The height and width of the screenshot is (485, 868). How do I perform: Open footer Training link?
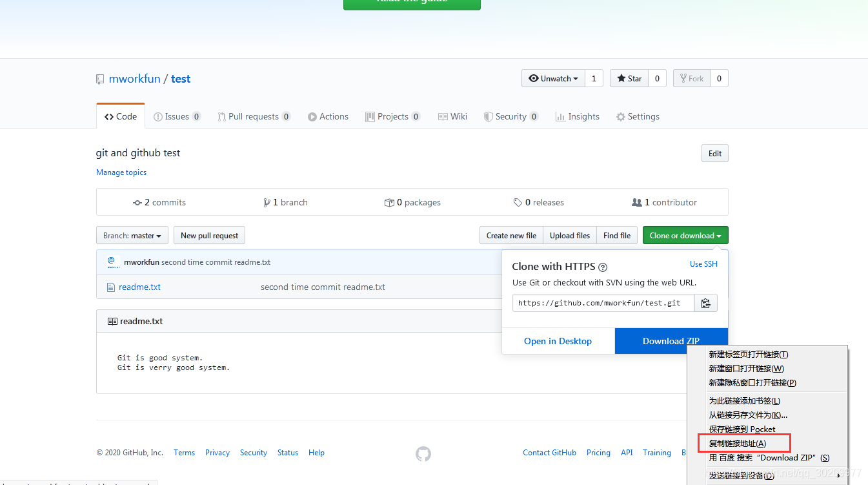pos(657,453)
